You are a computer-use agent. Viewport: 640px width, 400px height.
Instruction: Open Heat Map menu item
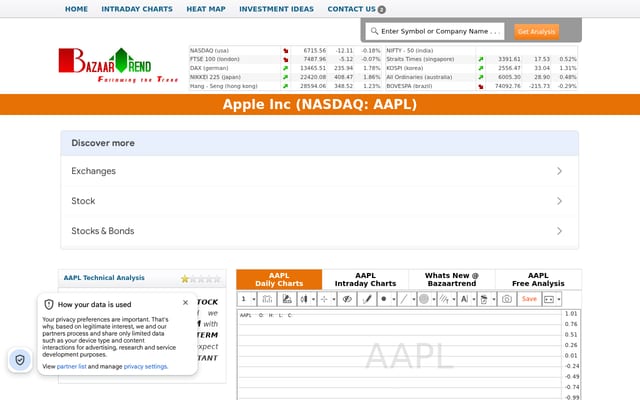click(206, 9)
